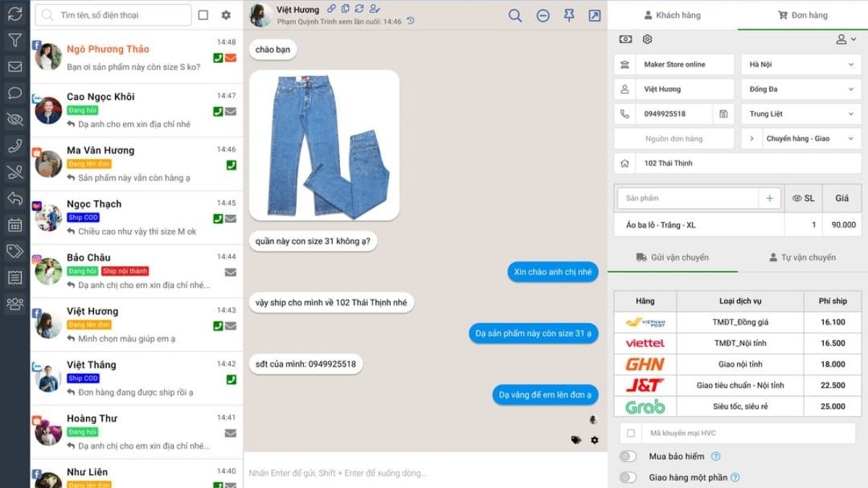Open the message/envelope icon in the sidebar

pos(15,67)
